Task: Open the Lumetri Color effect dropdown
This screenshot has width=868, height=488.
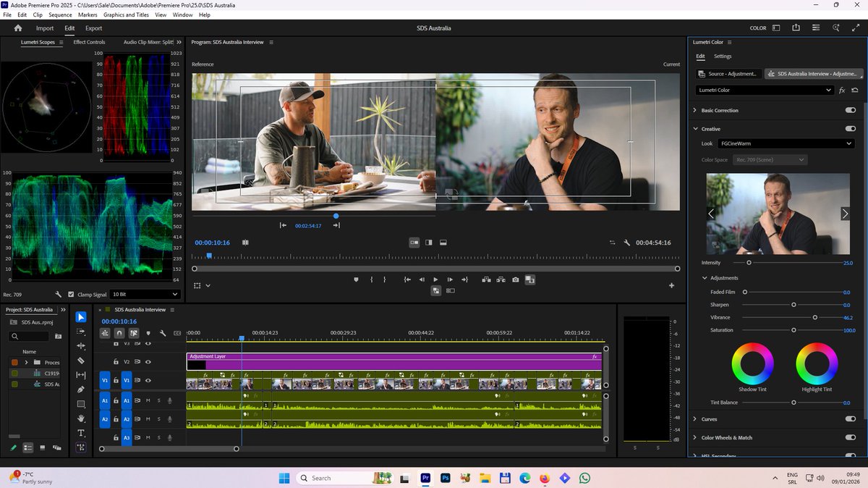Action: 764,91
